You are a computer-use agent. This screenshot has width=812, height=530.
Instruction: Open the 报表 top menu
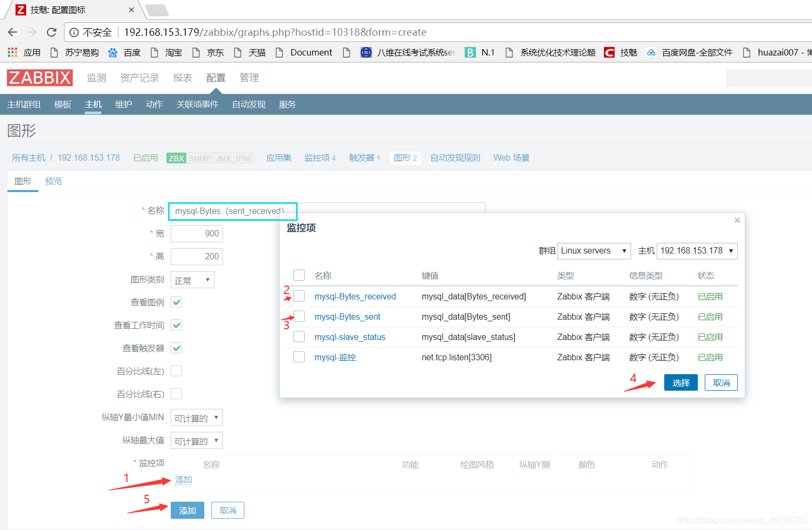click(182, 78)
